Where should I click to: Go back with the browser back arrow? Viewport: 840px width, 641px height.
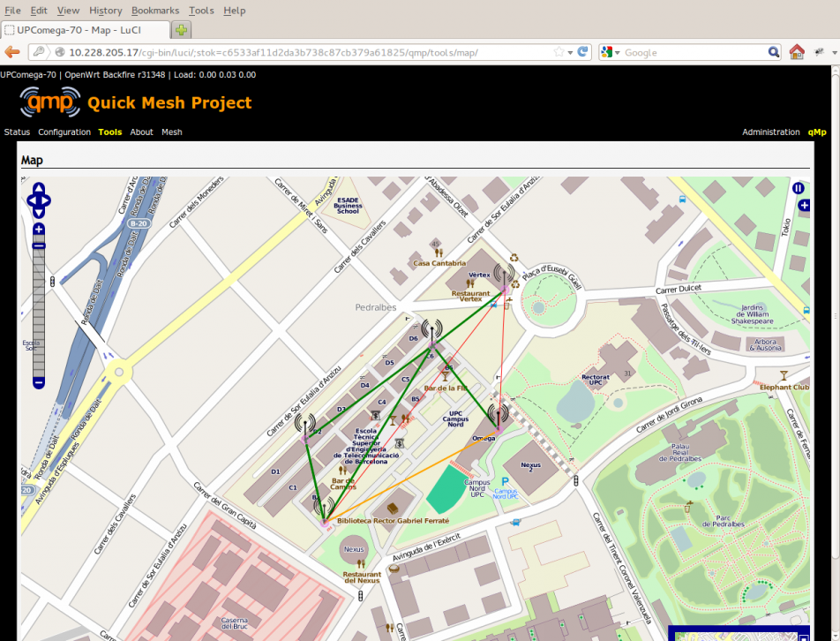pyautogui.click(x=12, y=52)
